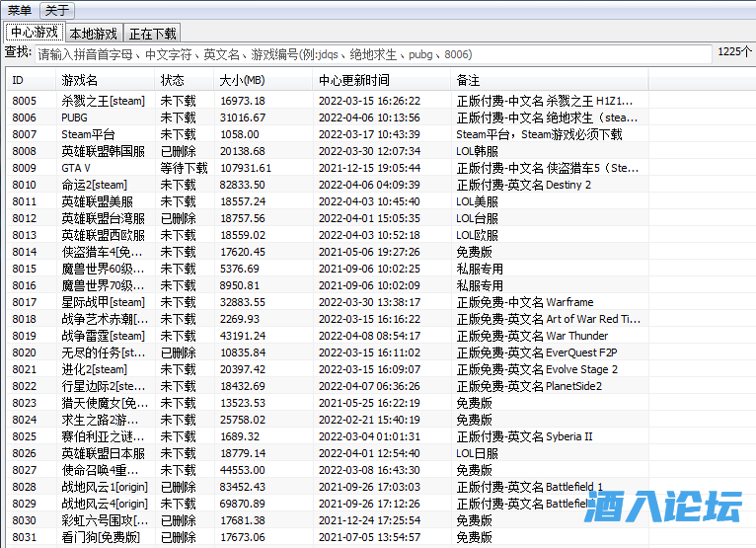Select the 星际战甲[steam] row

tap(328, 302)
